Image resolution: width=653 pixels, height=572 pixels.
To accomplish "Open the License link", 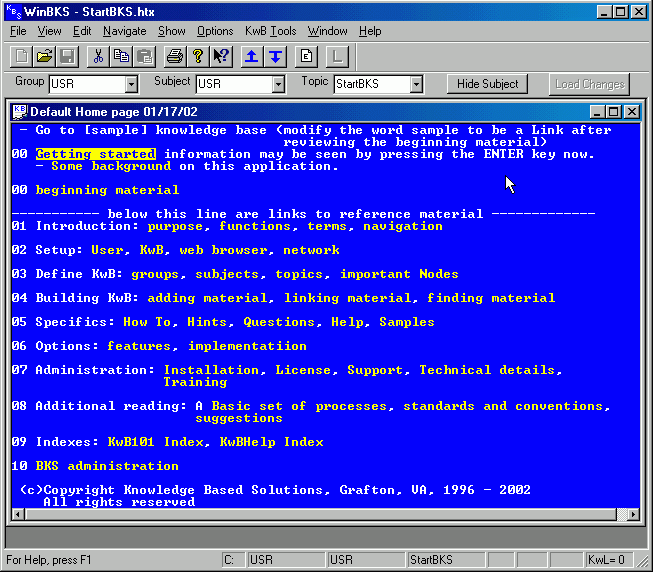I will point(303,370).
